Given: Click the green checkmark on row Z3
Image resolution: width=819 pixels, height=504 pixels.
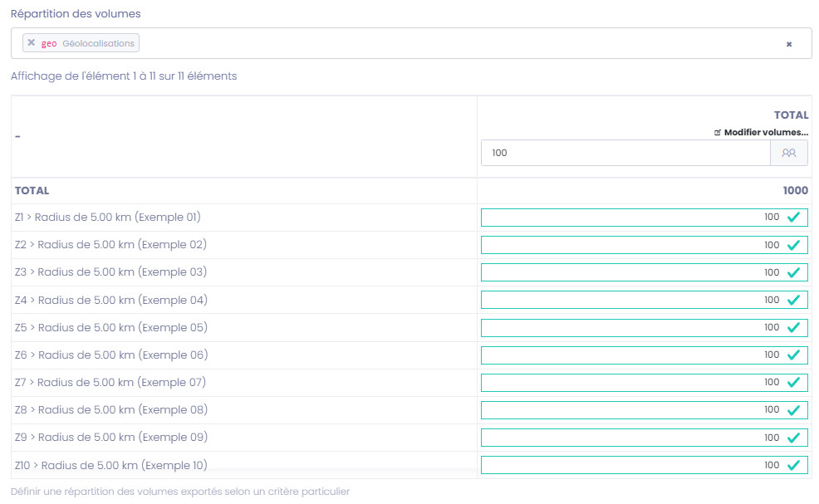Looking at the screenshot, I should pyautogui.click(x=793, y=272).
